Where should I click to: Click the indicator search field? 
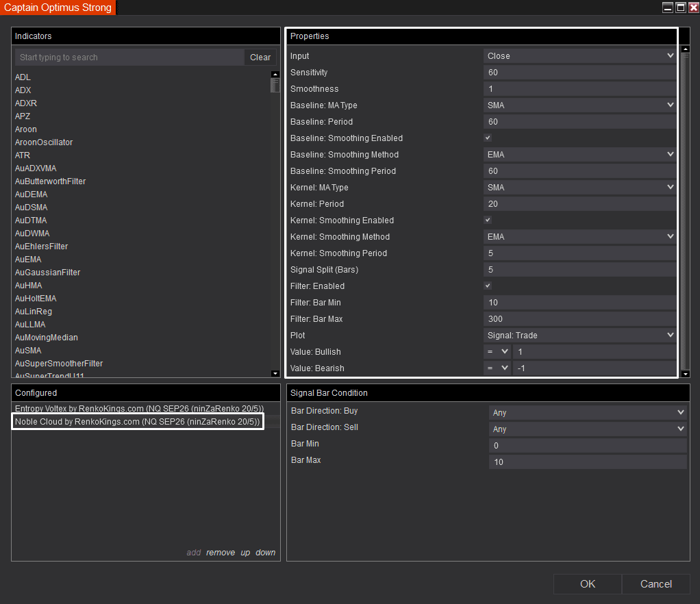pyautogui.click(x=129, y=57)
